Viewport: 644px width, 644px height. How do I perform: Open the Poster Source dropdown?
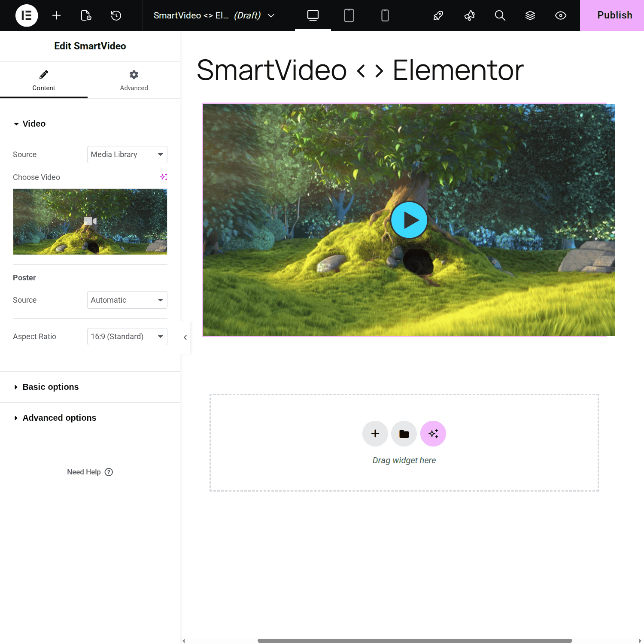click(127, 300)
